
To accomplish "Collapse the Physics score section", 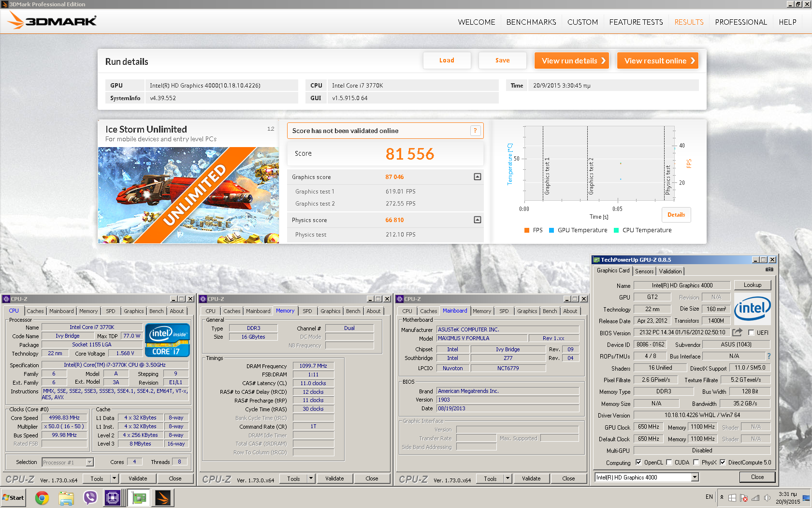I will click(x=477, y=220).
